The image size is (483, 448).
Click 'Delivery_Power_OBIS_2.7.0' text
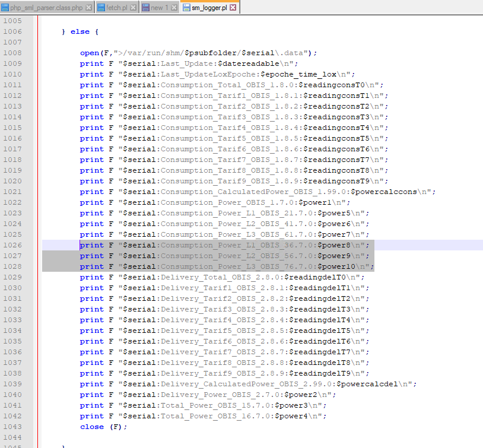click(x=220, y=395)
